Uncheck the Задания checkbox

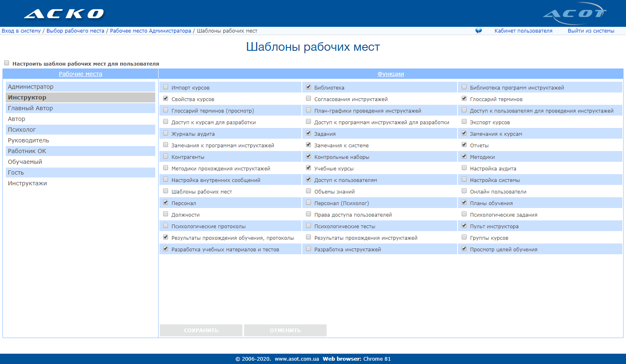308,133
